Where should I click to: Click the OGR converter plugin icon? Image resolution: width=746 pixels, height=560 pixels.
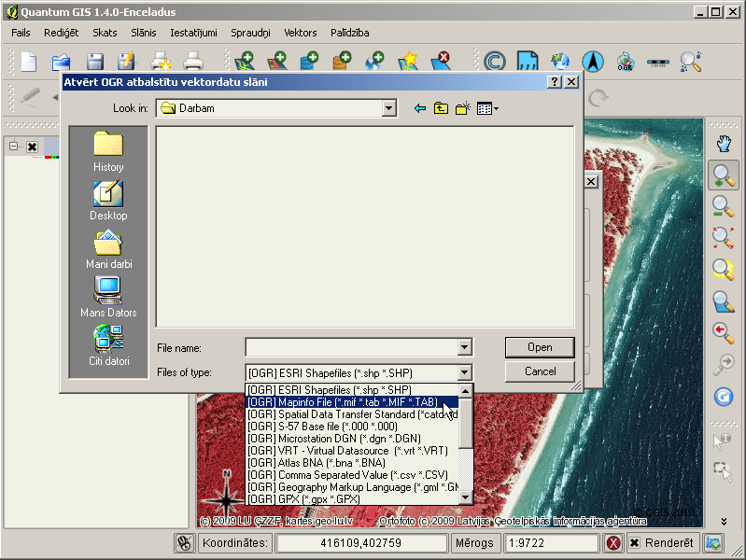(626, 62)
